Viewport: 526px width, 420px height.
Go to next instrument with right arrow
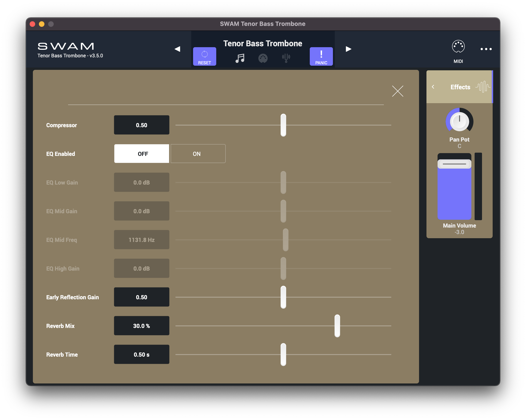coord(348,49)
